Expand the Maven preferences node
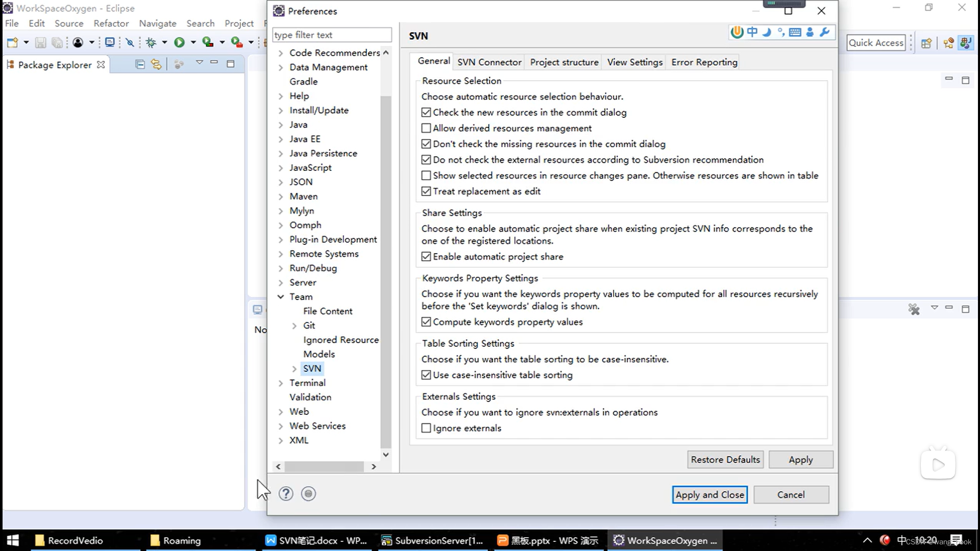This screenshot has width=980, height=551. click(281, 196)
